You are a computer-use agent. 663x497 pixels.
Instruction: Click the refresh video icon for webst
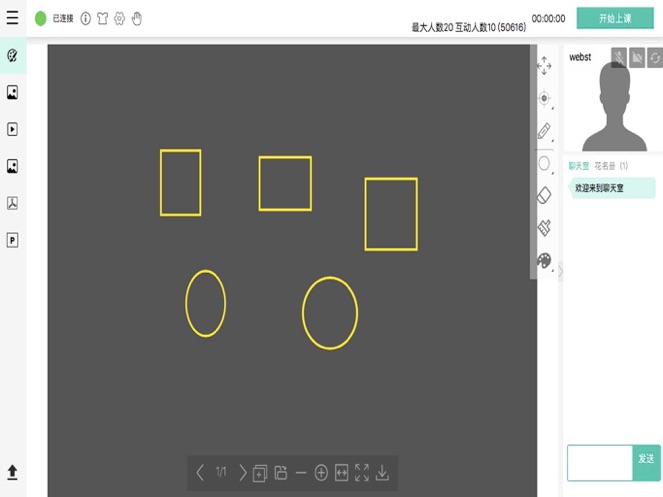click(x=655, y=58)
